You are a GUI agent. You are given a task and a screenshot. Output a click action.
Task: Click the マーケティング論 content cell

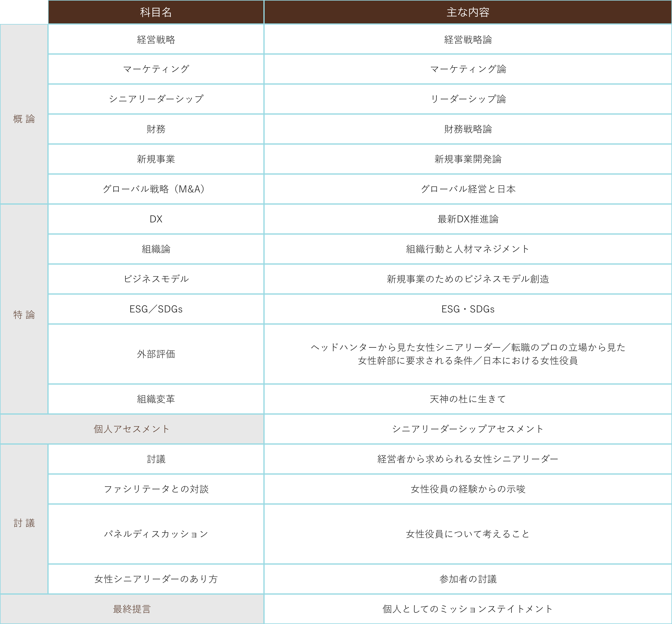[468, 69]
